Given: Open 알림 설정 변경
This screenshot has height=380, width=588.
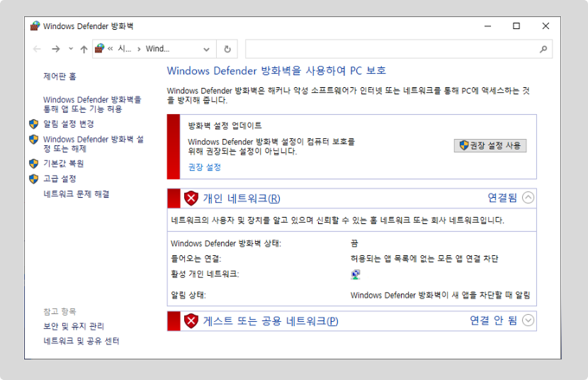Looking at the screenshot, I should pos(68,124).
